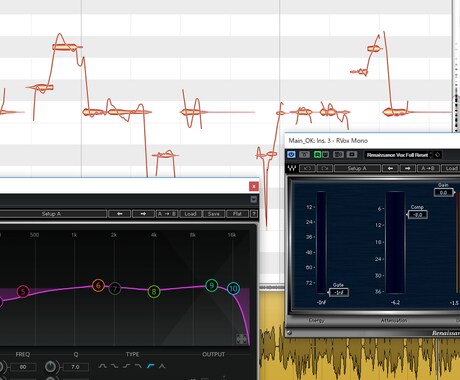Select the highest note blob at far right
Image resolution: width=460 pixels, height=380 pixels.
coord(374,49)
